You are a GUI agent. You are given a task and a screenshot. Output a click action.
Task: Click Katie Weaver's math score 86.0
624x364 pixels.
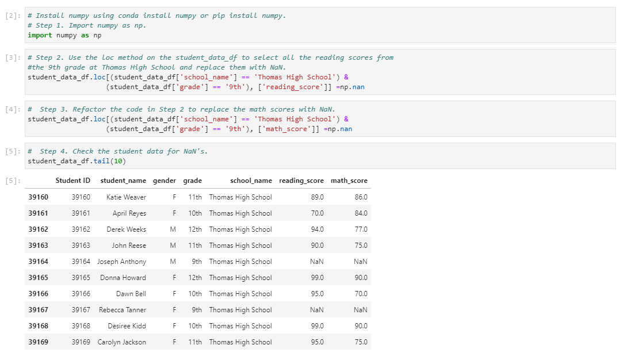(x=361, y=197)
